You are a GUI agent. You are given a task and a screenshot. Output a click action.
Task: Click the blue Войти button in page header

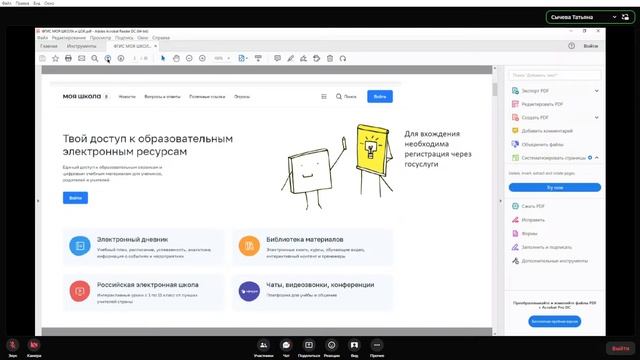380,97
